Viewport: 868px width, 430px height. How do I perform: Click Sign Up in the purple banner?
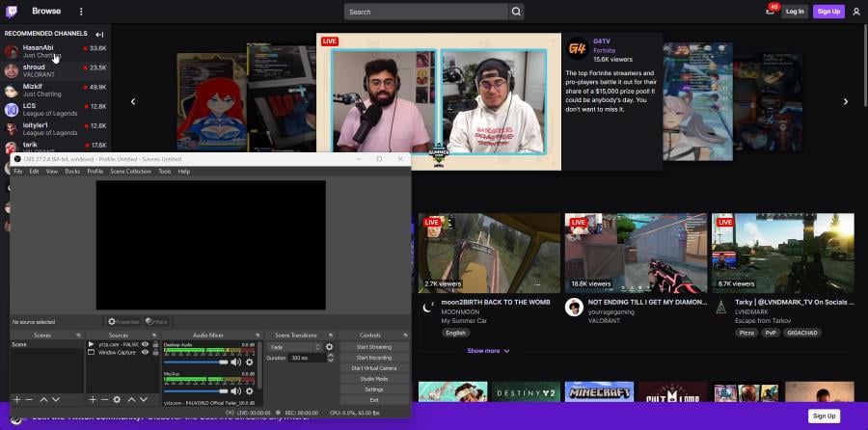click(x=824, y=417)
